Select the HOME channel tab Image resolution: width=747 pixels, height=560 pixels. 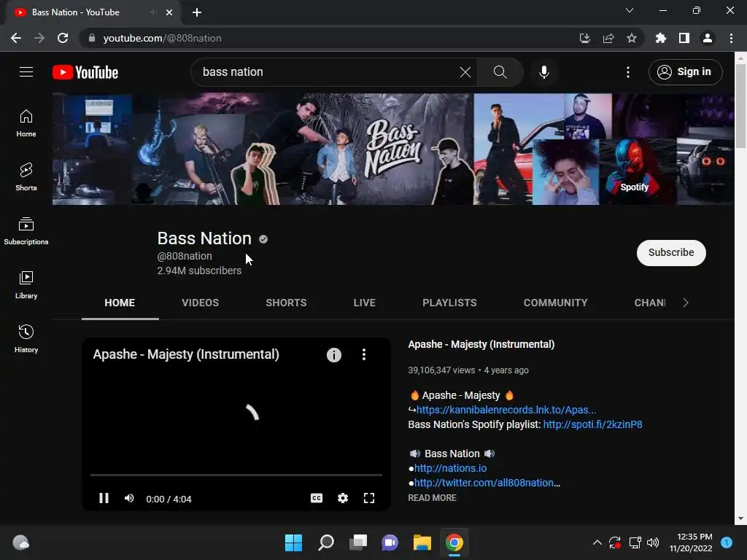pos(120,303)
